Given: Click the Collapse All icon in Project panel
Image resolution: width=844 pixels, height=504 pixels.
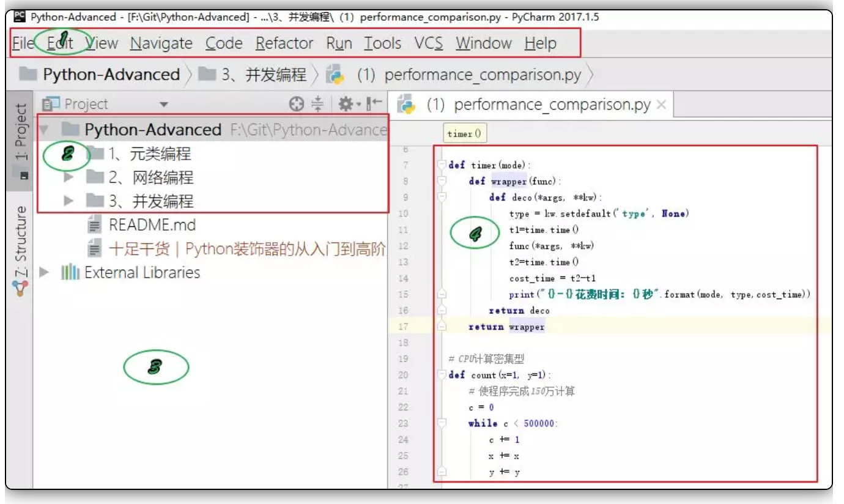Looking at the screenshot, I should [317, 105].
